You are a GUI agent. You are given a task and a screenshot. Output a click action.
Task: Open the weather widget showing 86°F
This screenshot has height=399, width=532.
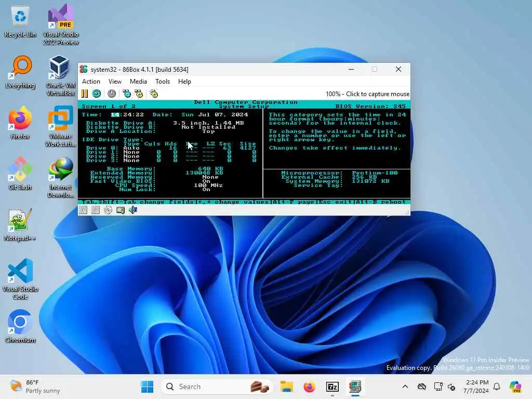click(35, 387)
